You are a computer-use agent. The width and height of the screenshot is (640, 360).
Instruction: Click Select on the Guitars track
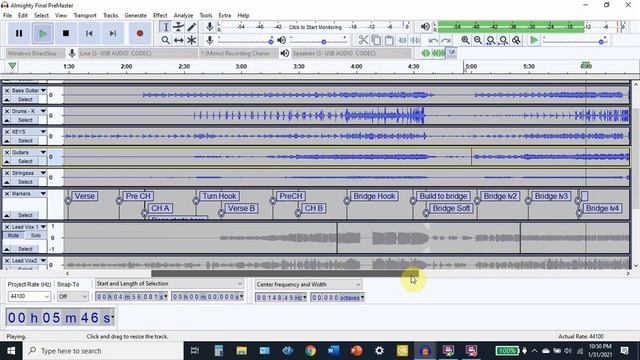click(x=25, y=161)
